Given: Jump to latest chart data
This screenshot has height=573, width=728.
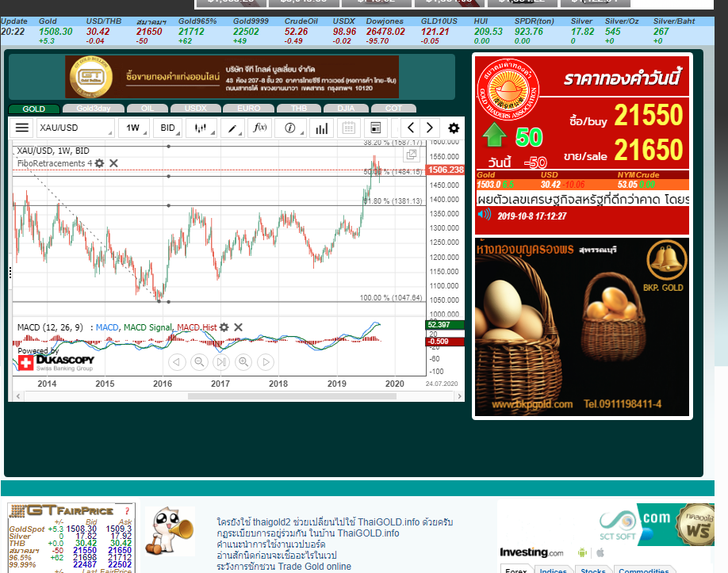Looking at the screenshot, I should (221, 362).
